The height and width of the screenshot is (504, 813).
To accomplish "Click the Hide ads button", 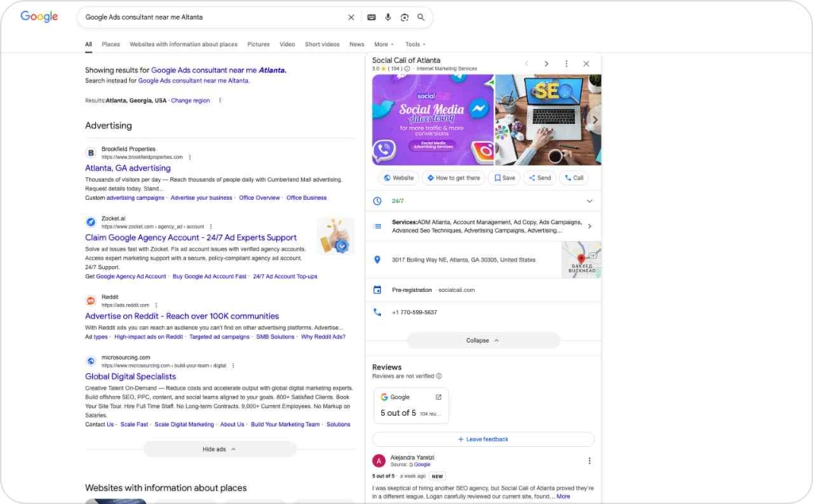I will 219,448.
